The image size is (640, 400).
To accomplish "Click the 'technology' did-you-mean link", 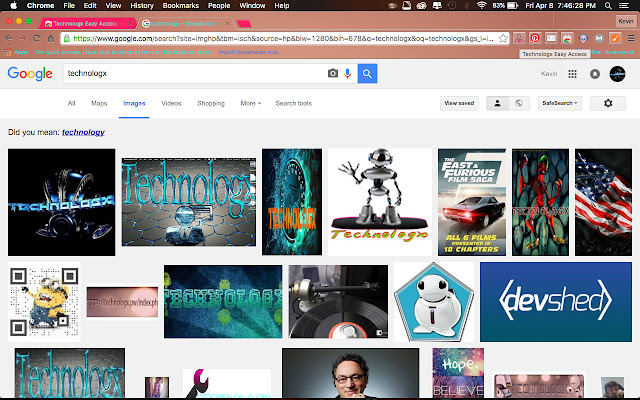I will coord(83,132).
